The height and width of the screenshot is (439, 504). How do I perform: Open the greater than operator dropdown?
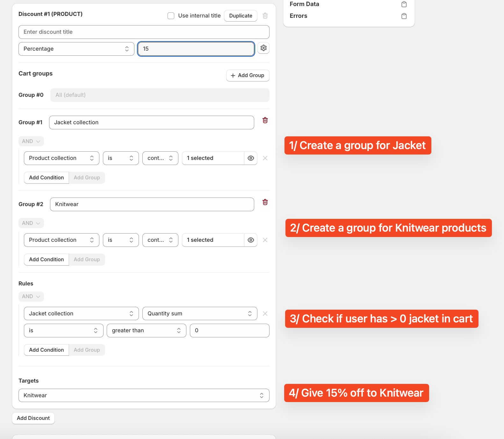tap(147, 331)
